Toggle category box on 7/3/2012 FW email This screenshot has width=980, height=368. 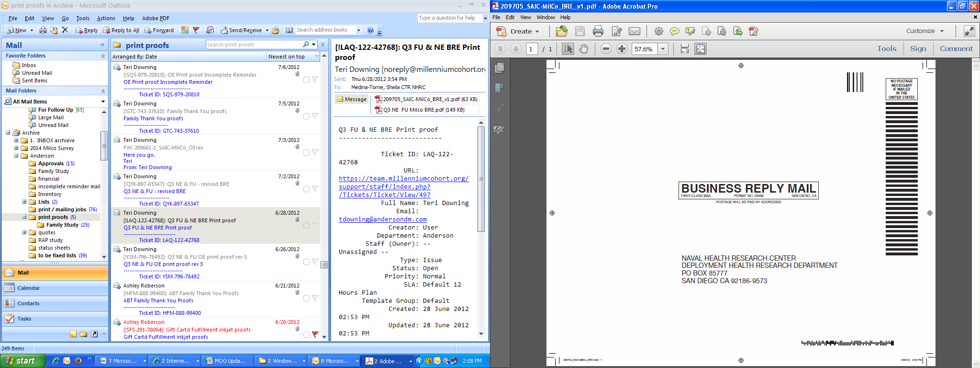point(306,153)
